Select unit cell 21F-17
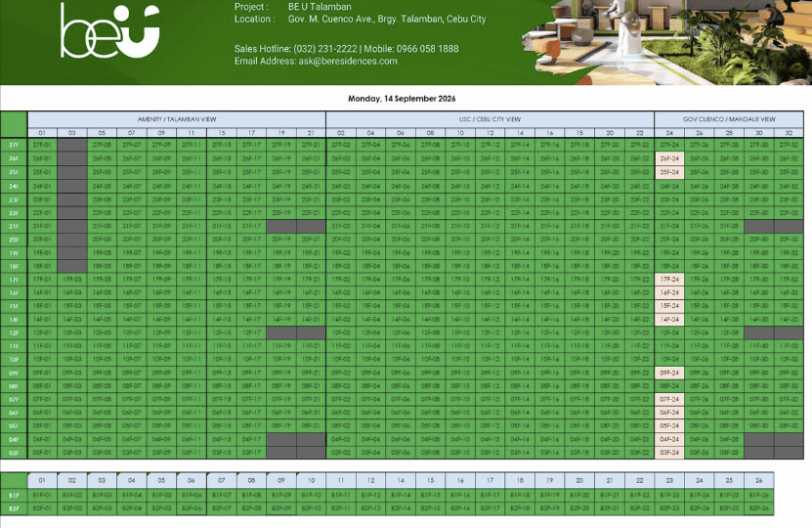This screenshot has width=812, height=528. pyautogui.click(x=251, y=226)
